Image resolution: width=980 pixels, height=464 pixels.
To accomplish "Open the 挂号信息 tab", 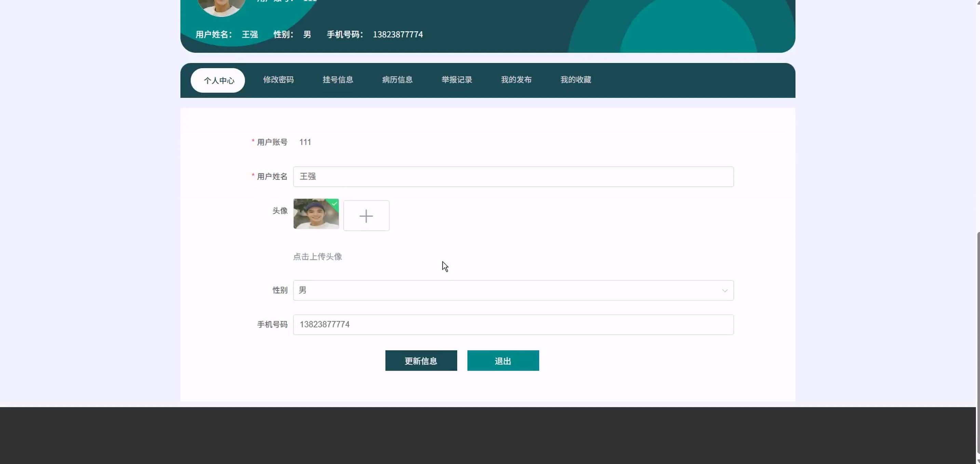I will click(x=338, y=80).
